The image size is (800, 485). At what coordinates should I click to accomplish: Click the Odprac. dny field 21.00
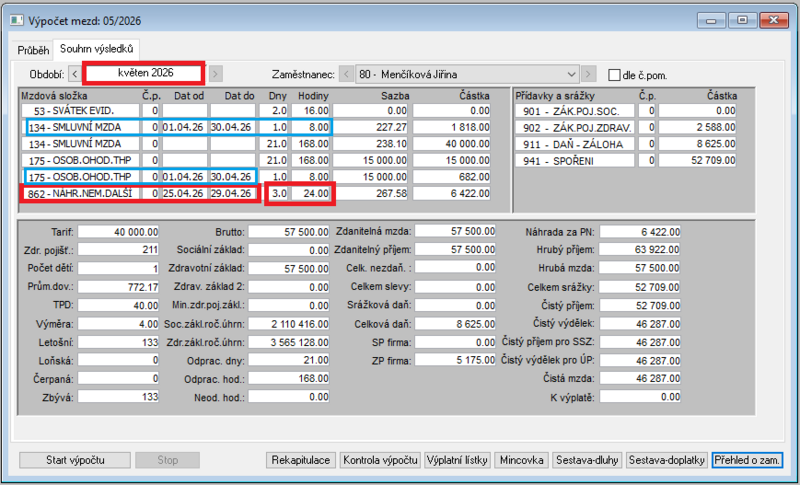tap(289, 360)
